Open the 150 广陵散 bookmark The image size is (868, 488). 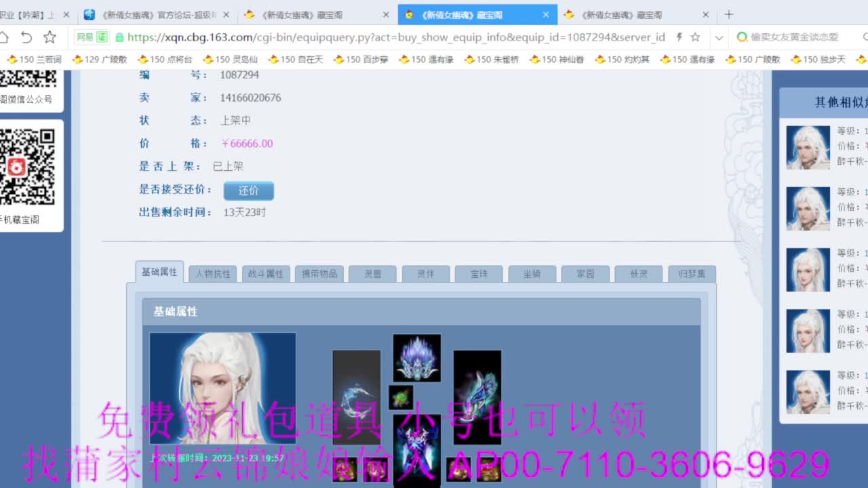752,60
